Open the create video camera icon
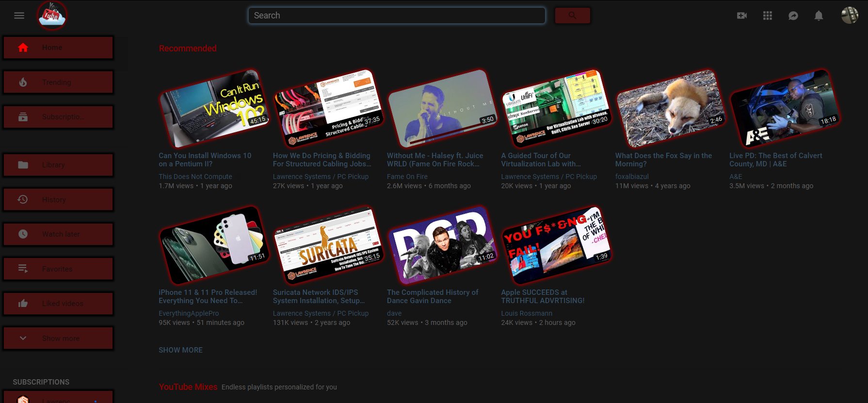This screenshot has height=403, width=868. [x=742, y=16]
